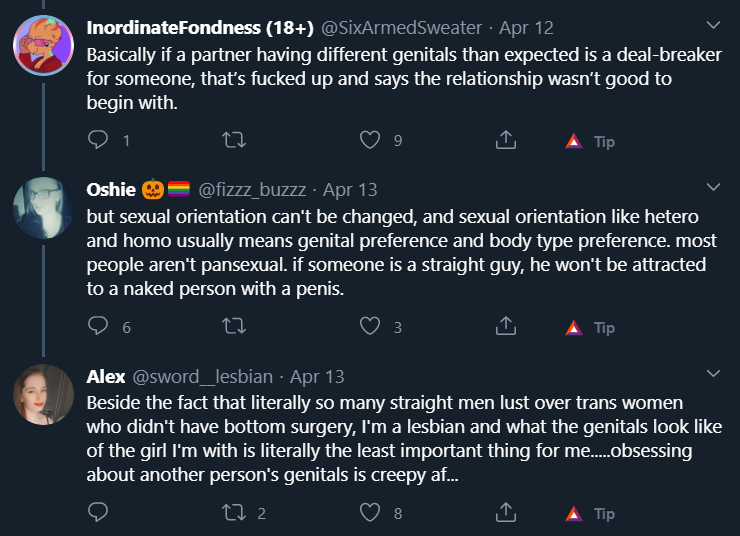
Task: Retweet Oshie's tweet about sexual orientation
Action: tap(234, 326)
